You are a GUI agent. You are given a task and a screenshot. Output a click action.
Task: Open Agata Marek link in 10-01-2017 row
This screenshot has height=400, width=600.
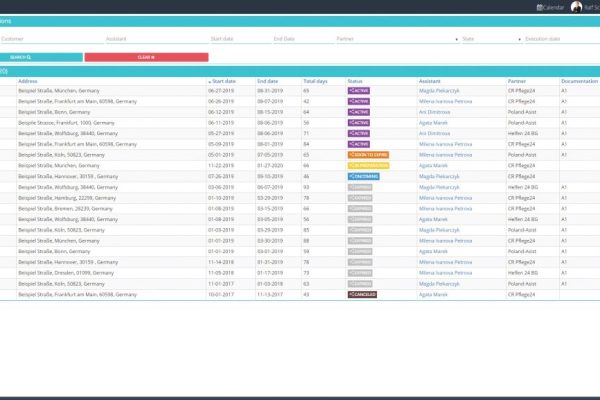tap(433, 295)
